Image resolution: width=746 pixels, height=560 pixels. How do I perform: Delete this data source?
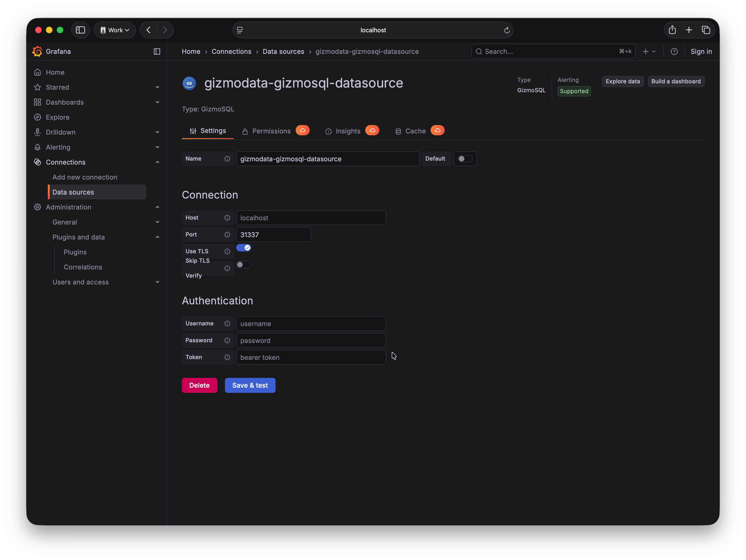tap(199, 385)
